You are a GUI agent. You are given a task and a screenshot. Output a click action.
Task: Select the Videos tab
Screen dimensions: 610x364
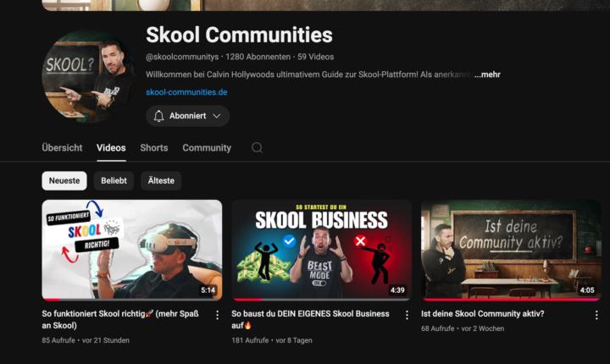pyautogui.click(x=111, y=148)
